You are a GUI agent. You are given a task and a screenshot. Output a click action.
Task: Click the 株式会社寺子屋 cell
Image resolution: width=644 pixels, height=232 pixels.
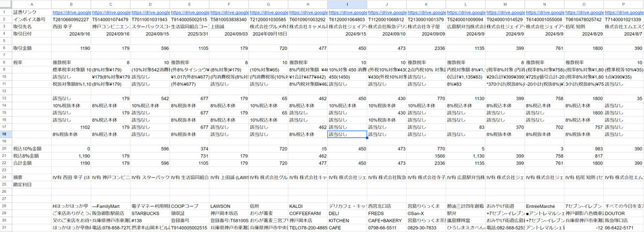tap(426, 26)
